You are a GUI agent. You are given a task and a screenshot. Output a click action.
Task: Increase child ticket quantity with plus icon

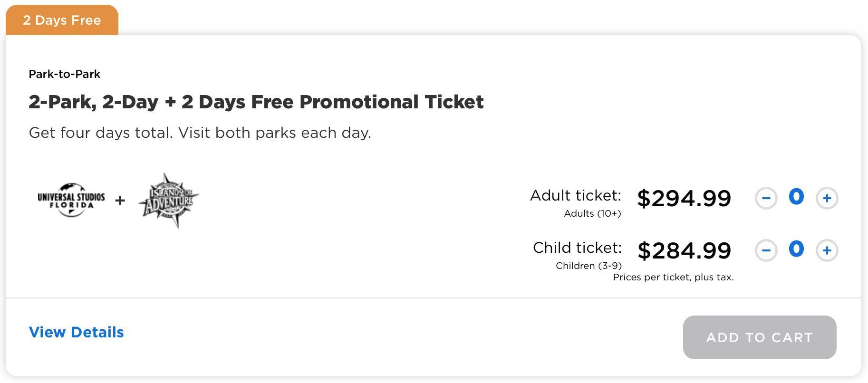pos(827,250)
